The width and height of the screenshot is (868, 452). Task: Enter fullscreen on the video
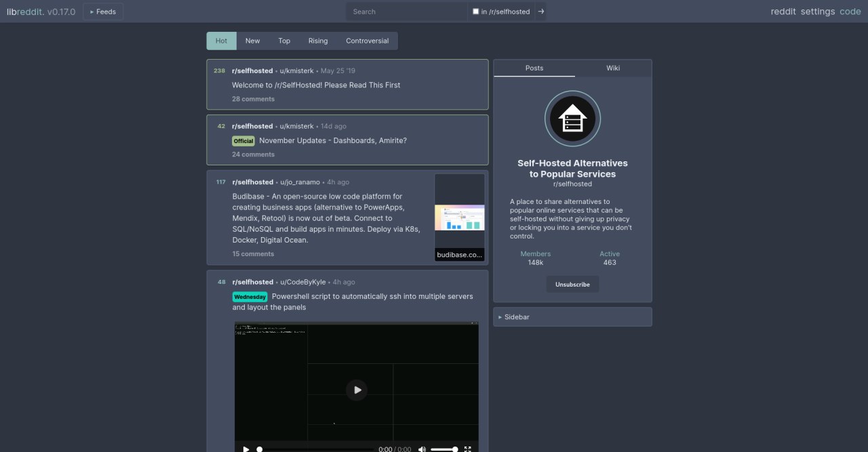click(467, 449)
